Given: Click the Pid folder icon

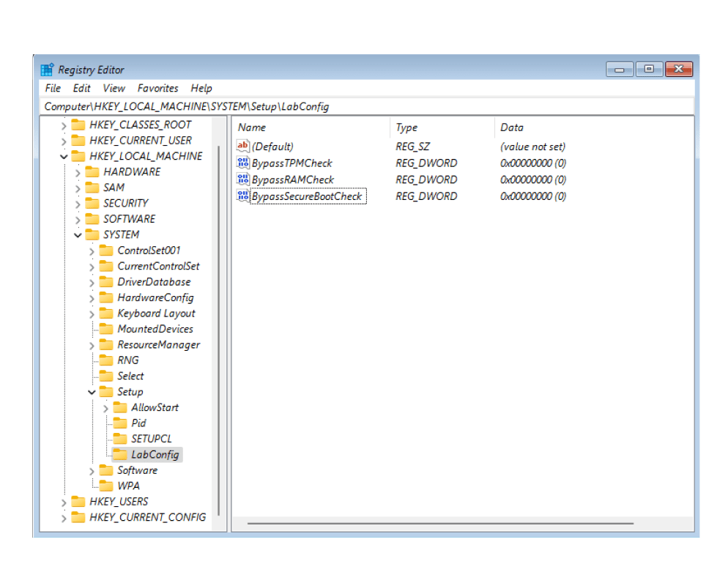Looking at the screenshot, I should (x=120, y=423).
